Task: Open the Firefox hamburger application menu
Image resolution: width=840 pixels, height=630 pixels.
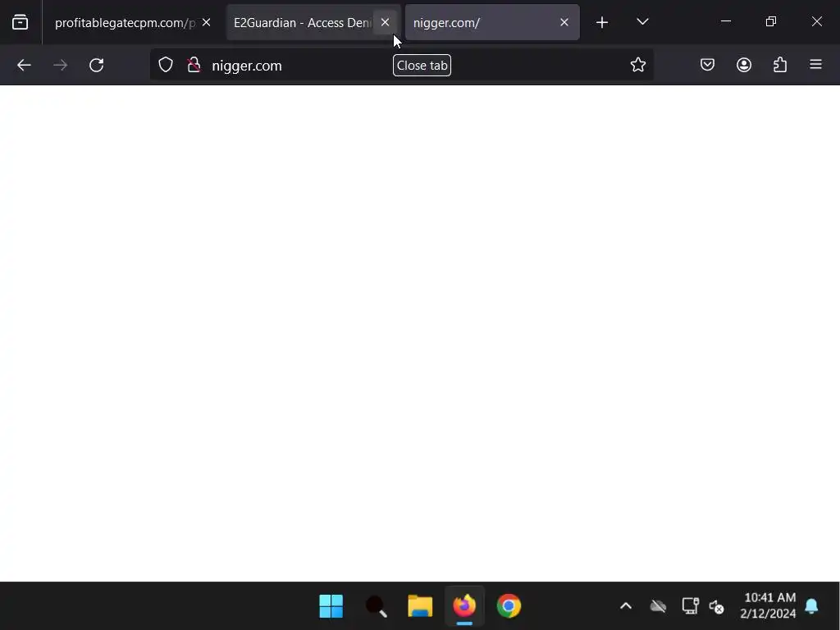Action: pyautogui.click(x=815, y=65)
